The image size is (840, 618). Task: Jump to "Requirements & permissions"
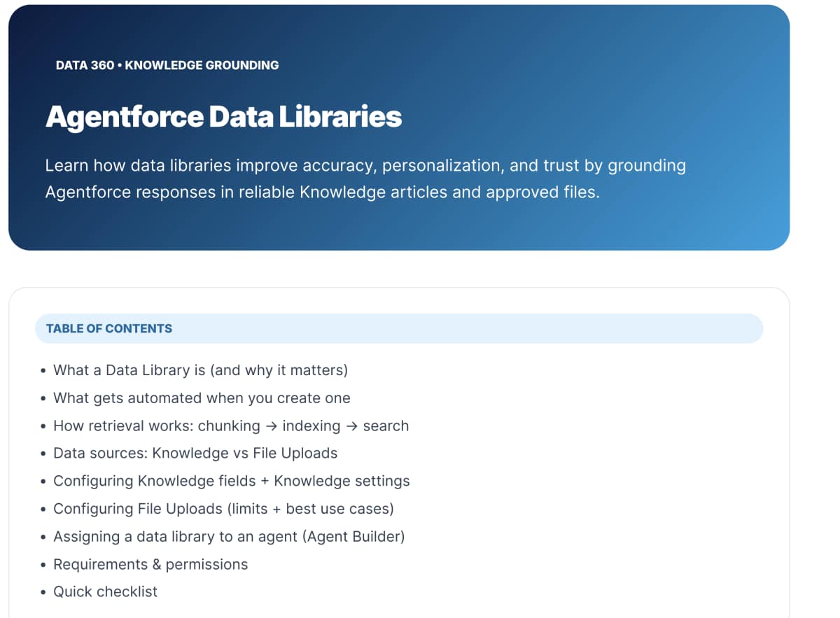pyautogui.click(x=150, y=564)
